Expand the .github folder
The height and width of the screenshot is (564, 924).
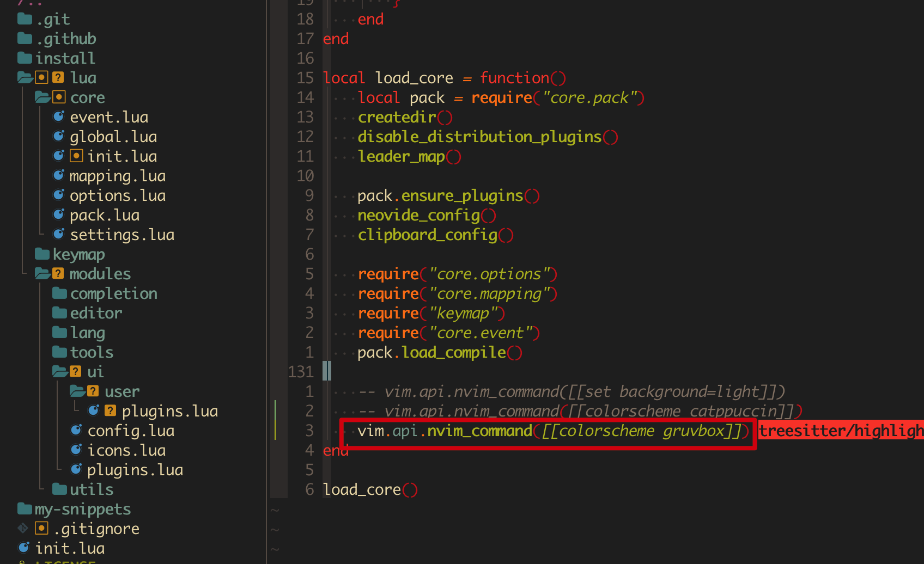coord(65,38)
